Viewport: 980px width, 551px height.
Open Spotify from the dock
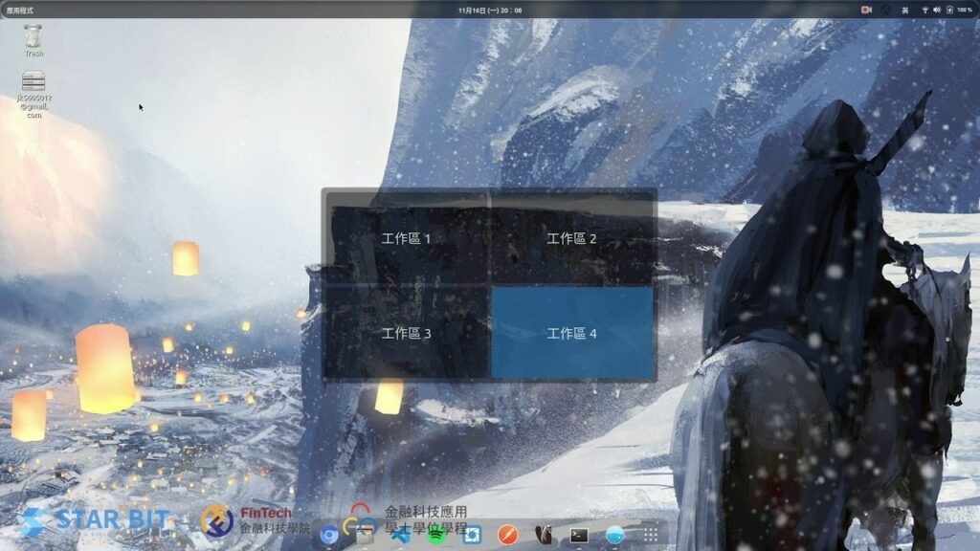click(436, 535)
